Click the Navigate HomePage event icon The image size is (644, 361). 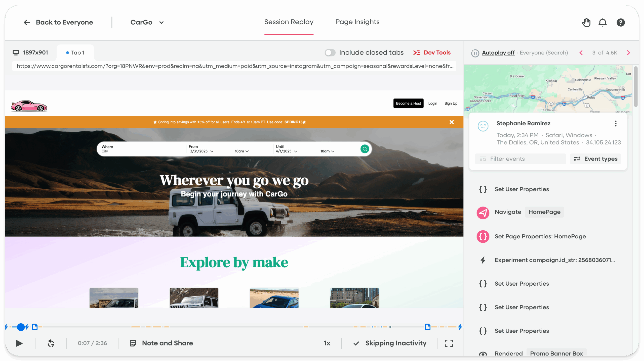pos(483,213)
